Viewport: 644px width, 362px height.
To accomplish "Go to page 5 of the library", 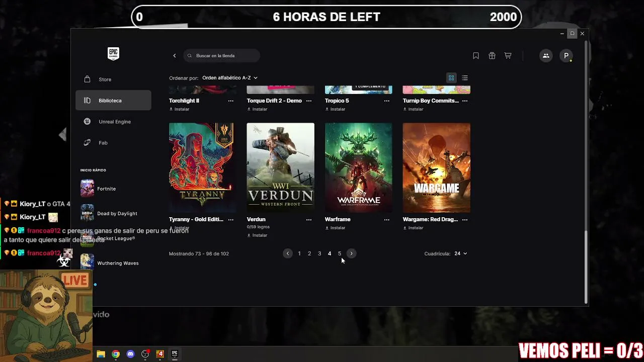I will click(340, 254).
